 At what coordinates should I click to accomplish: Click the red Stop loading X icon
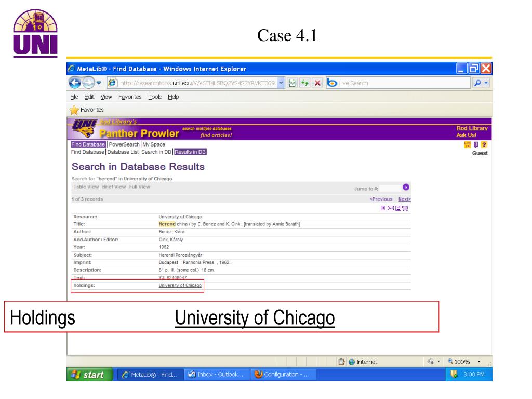click(317, 83)
